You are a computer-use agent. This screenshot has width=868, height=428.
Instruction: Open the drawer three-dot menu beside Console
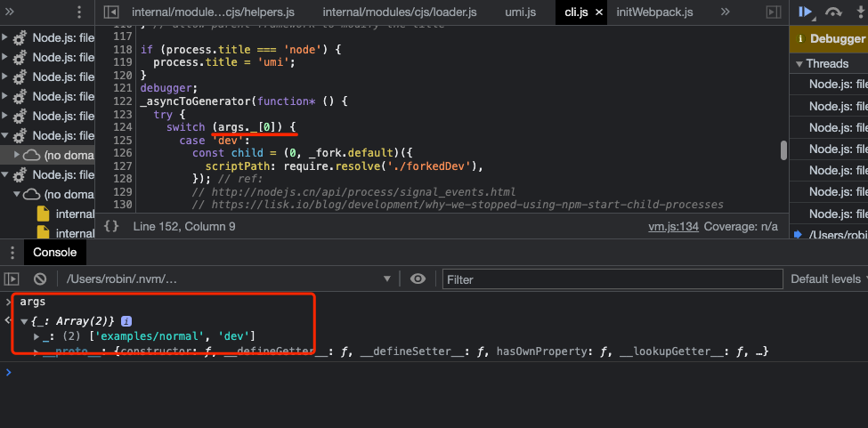point(12,253)
